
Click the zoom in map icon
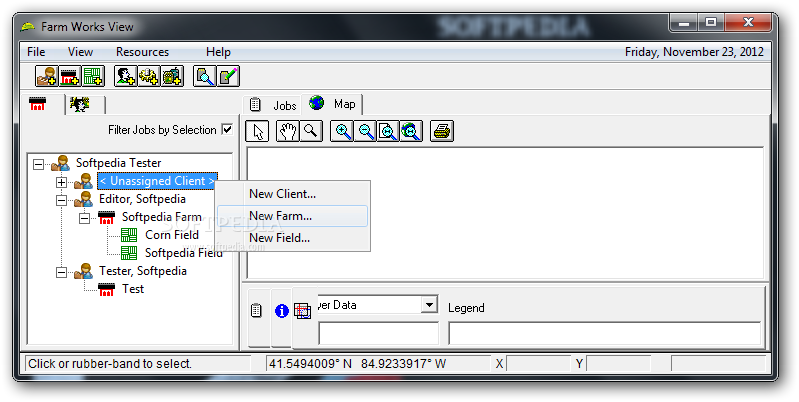tap(342, 131)
